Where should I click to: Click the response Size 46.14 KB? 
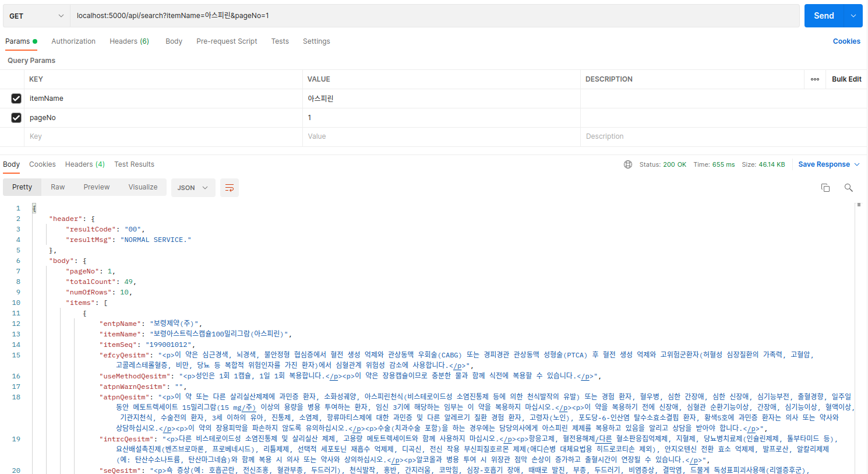(763, 164)
